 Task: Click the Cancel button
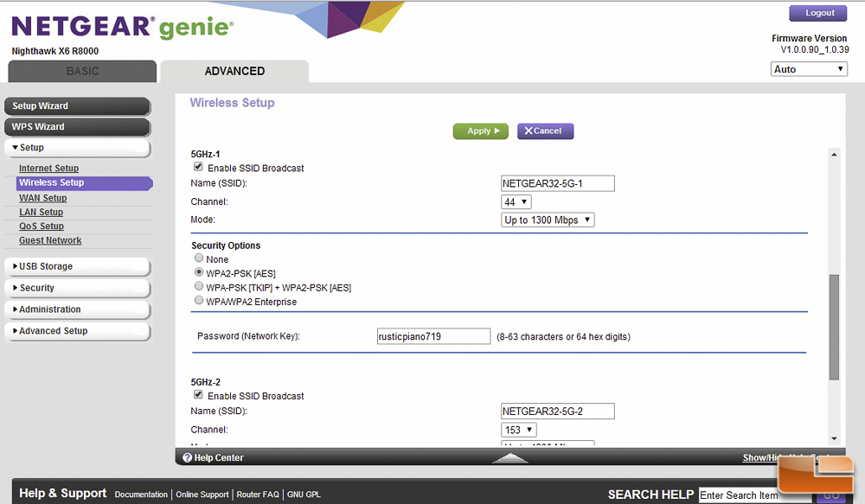click(545, 131)
